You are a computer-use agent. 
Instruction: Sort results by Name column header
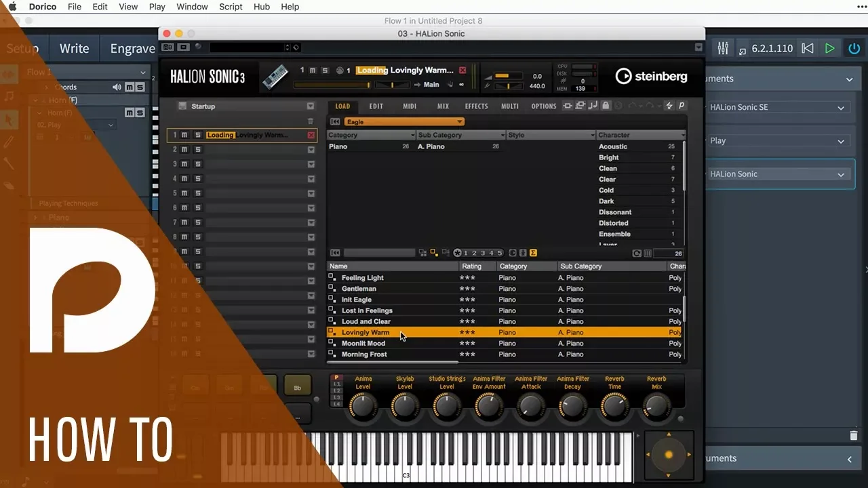pyautogui.click(x=393, y=266)
